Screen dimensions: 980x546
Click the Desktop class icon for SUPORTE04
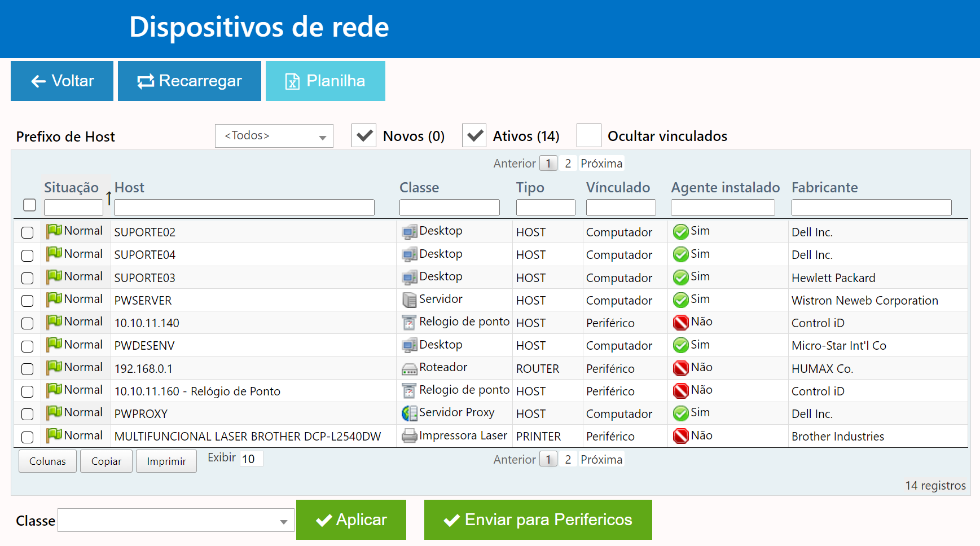pyautogui.click(x=410, y=254)
